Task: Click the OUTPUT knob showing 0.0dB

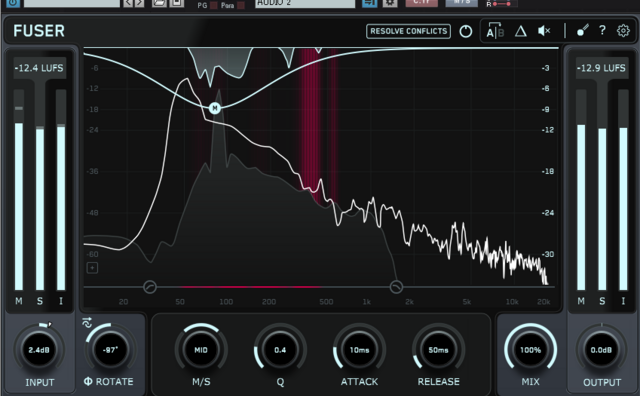Action: pos(601,350)
